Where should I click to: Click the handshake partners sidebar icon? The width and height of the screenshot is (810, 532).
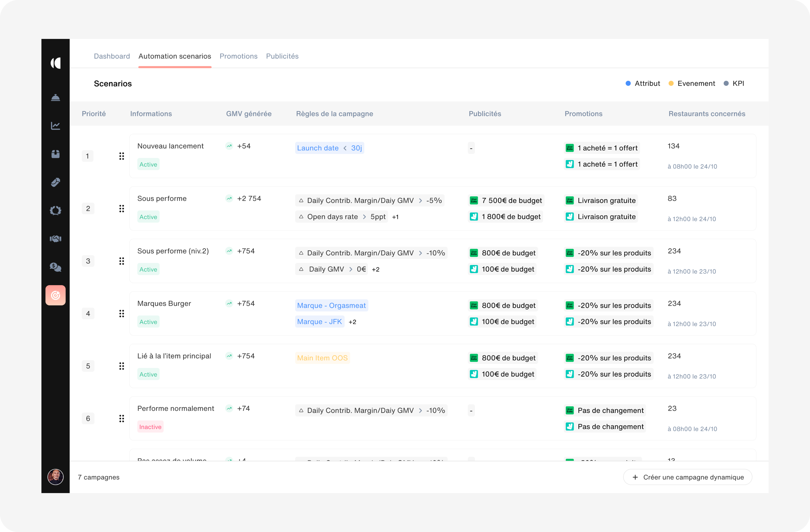pyautogui.click(x=55, y=239)
